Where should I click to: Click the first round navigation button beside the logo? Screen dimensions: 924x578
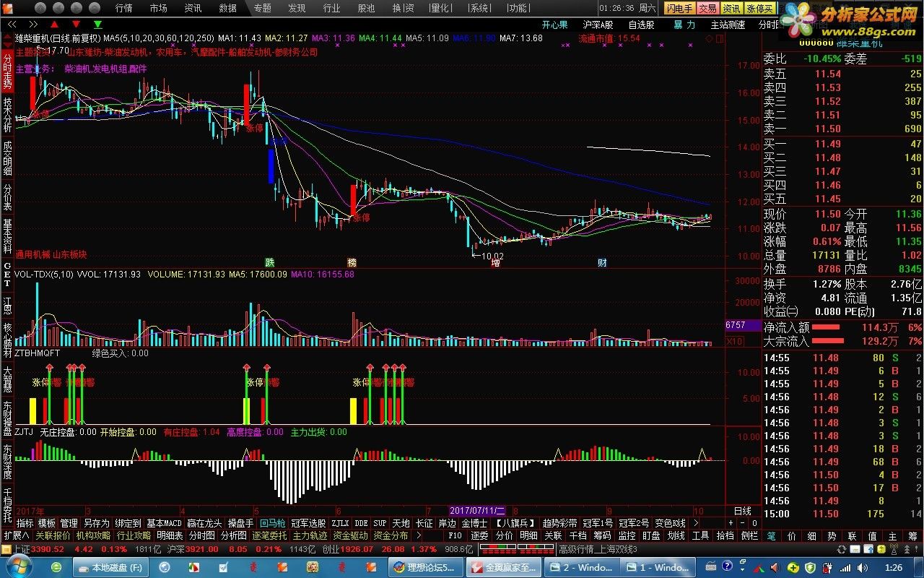pos(41,8)
